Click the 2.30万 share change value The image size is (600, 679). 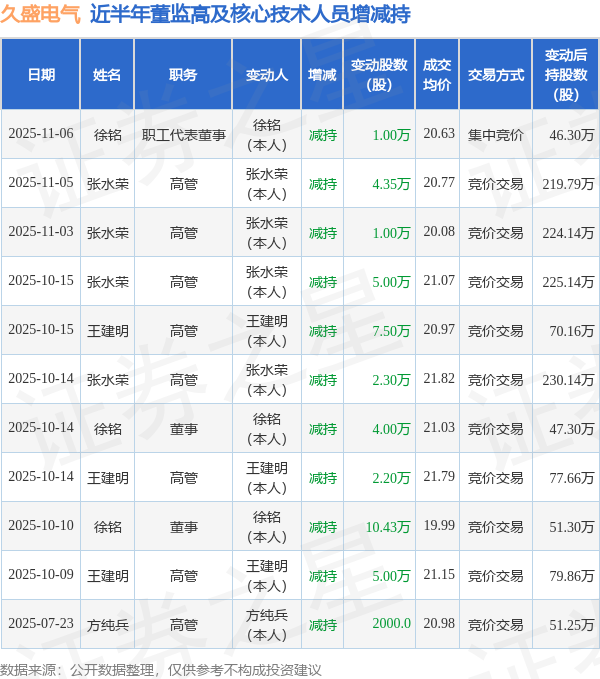[x=391, y=380]
